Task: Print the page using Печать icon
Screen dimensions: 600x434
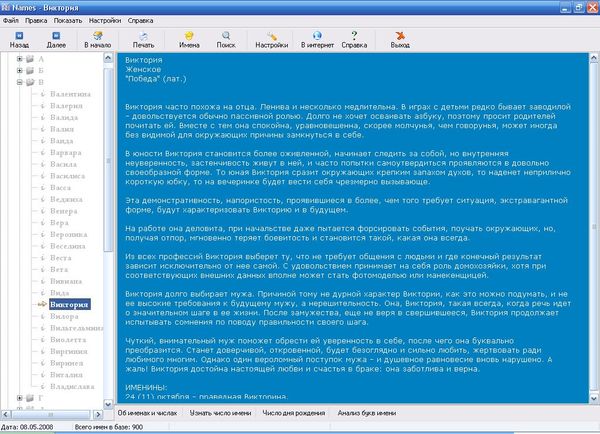Action: coord(143,38)
